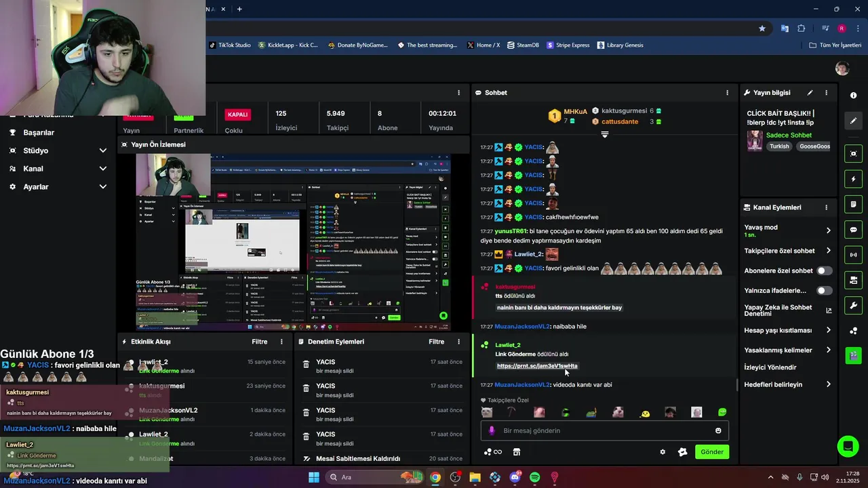Open the green support chat bubble

coord(848,446)
